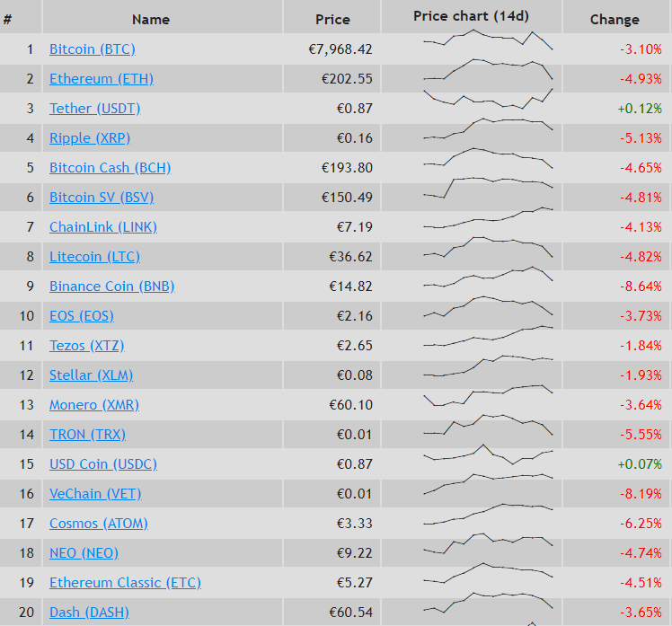Viewport: 672px width, 626px height.
Task: Open the Ethereum Classic (ETC) link
Action: coord(125,582)
